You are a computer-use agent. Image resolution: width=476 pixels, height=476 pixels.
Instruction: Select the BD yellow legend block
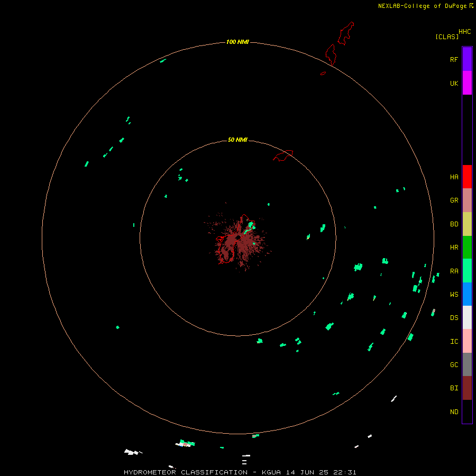(x=467, y=224)
